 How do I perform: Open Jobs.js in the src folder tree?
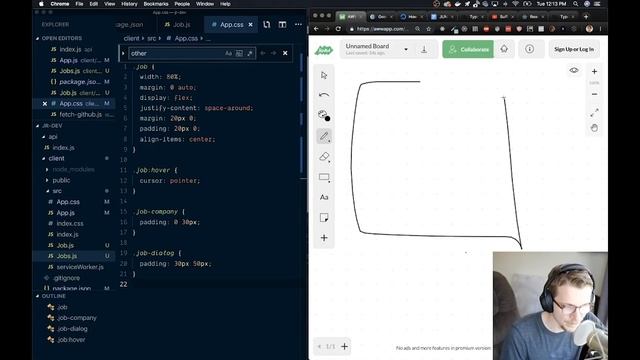(x=67, y=256)
